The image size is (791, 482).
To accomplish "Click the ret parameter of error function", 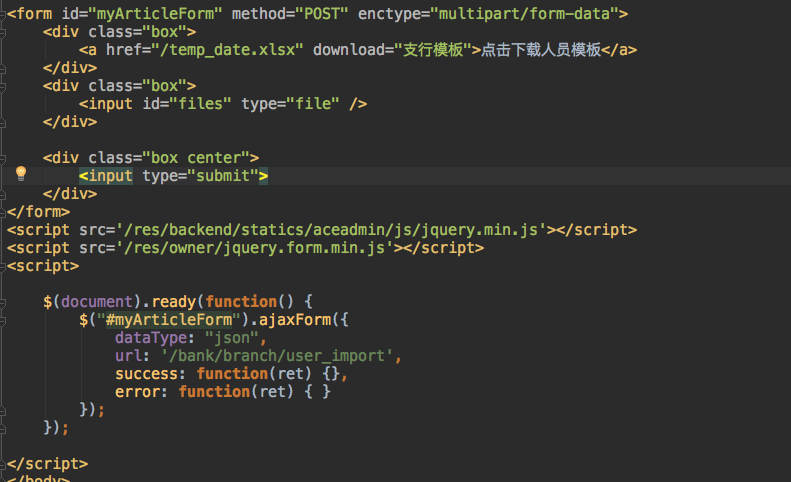I will point(272,392).
